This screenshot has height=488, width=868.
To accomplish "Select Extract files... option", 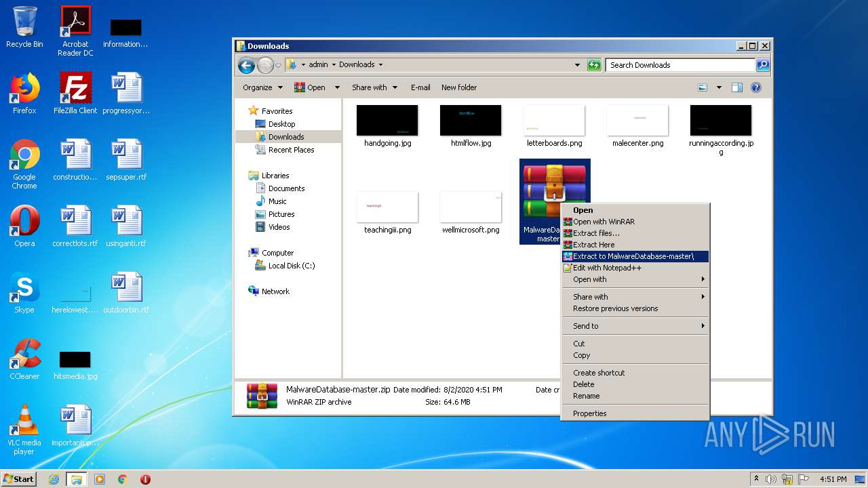I will tap(635, 233).
